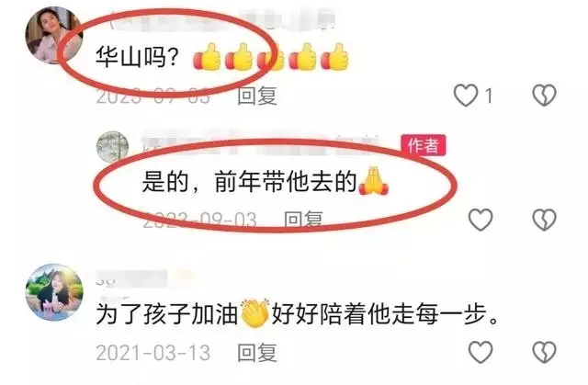The height and width of the screenshot is (385, 588).
Task: Like the 华山吗 comment
Action: [466, 95]
